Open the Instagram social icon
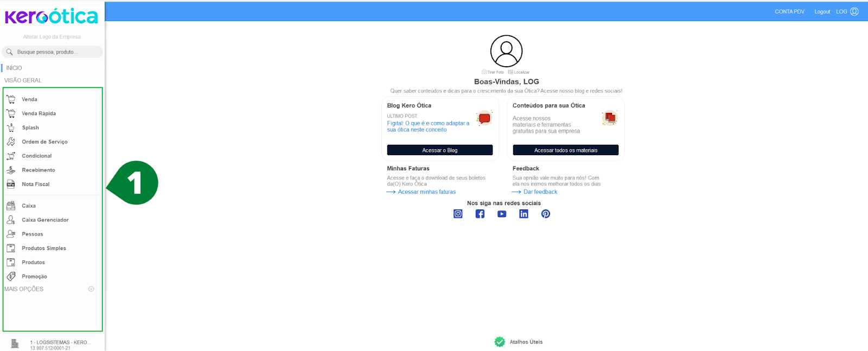868x351 pixels. 458,214
